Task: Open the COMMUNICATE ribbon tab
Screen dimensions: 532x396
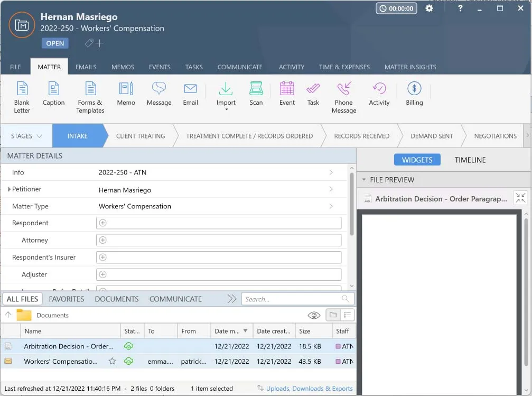Action: pos(240,67)
